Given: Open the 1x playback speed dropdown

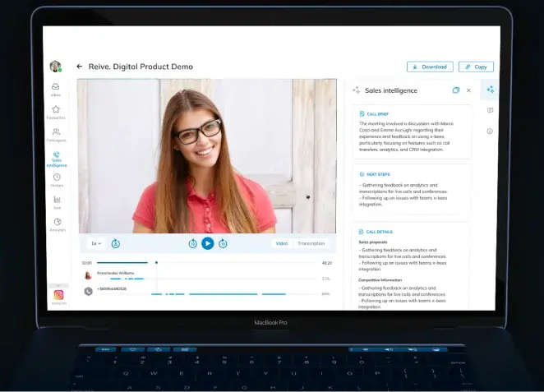Looking at the screenshot, I should (x=96, y=243).
